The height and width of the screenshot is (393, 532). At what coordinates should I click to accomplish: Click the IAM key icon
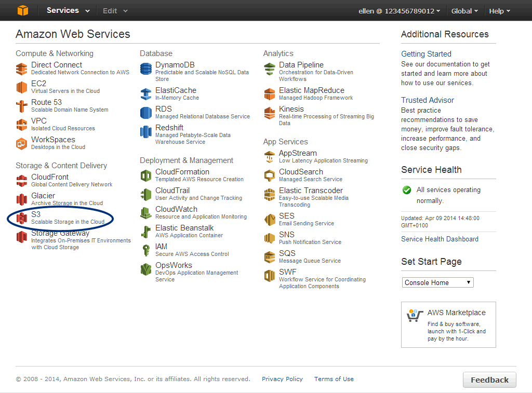(x=146, y=250)
